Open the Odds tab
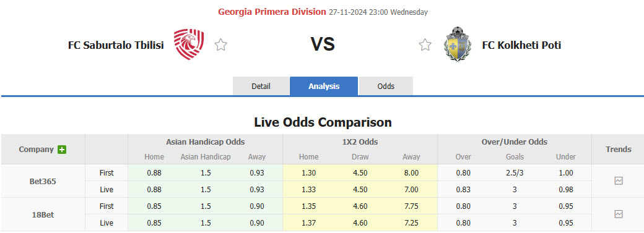 click(x=386, y=86)
